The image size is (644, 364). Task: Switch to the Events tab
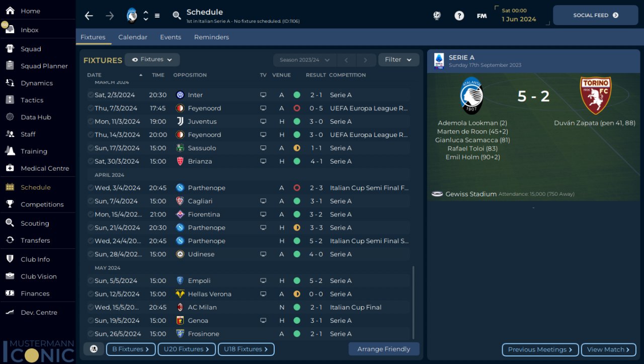(171, 37)
